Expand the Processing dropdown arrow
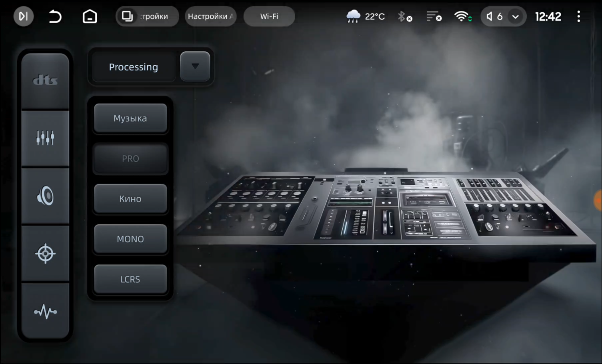Image resolution: width=602 pixels, height=364 pixels. click(195, 66)
